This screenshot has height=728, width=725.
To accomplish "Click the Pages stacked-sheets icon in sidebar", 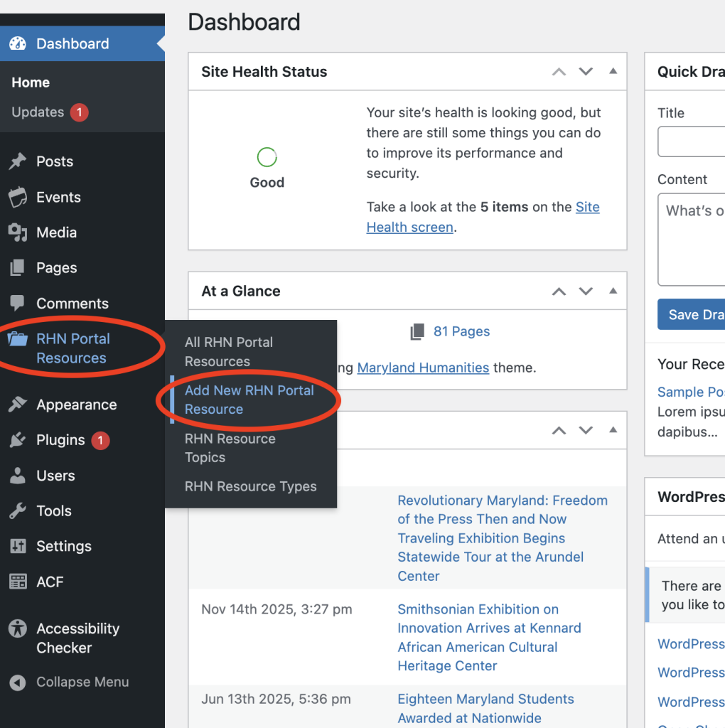I will [18, 267].
